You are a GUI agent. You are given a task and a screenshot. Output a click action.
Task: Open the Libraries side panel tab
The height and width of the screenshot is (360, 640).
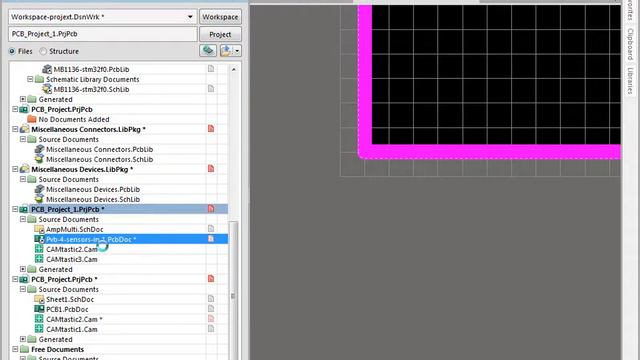(631, 81)
